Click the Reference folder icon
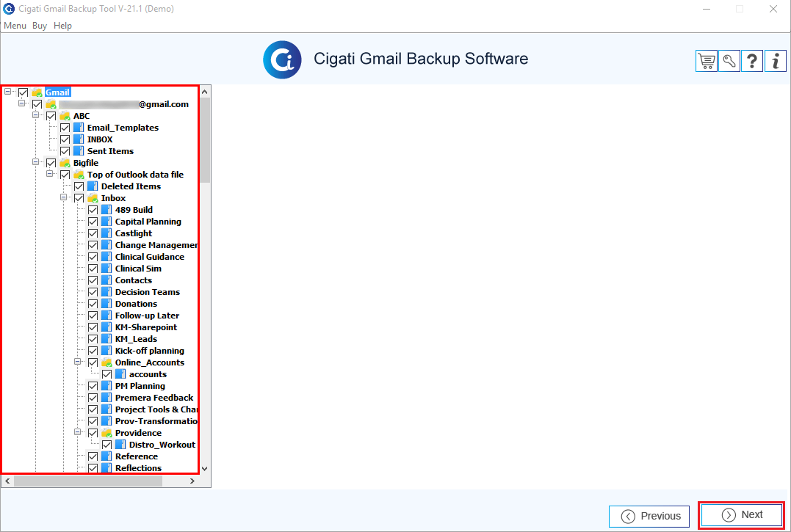The image size is (791, 532). [106, 456]
